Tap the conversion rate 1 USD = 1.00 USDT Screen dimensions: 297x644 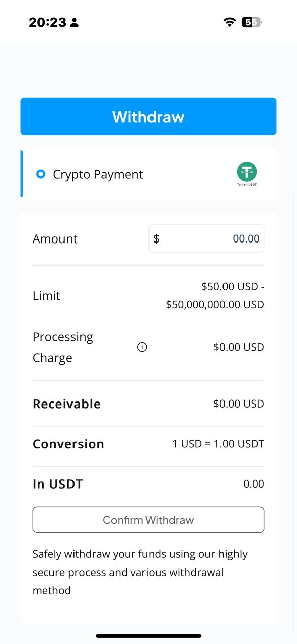(x=218, y=444)
